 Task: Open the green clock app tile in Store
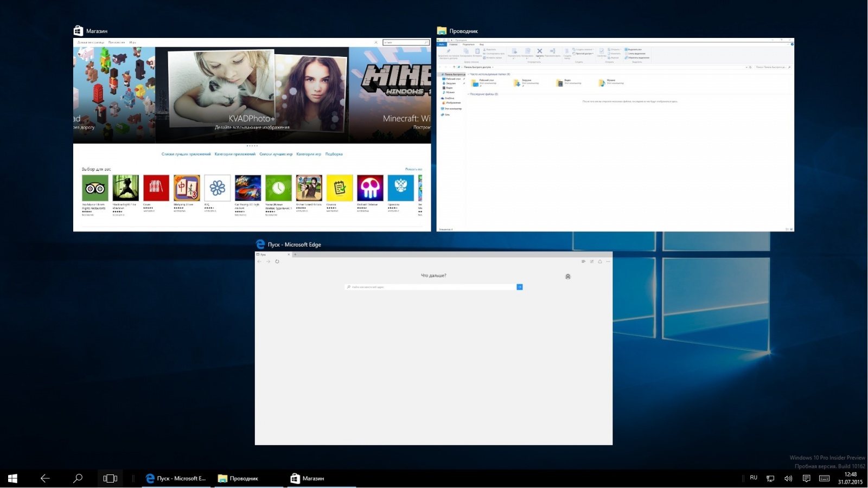tap(278, 188)
